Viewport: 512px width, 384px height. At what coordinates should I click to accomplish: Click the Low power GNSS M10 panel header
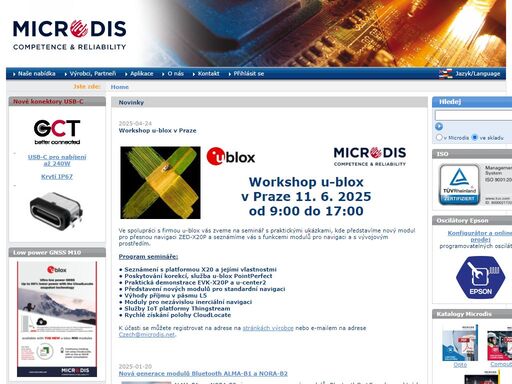coord(57,252)
